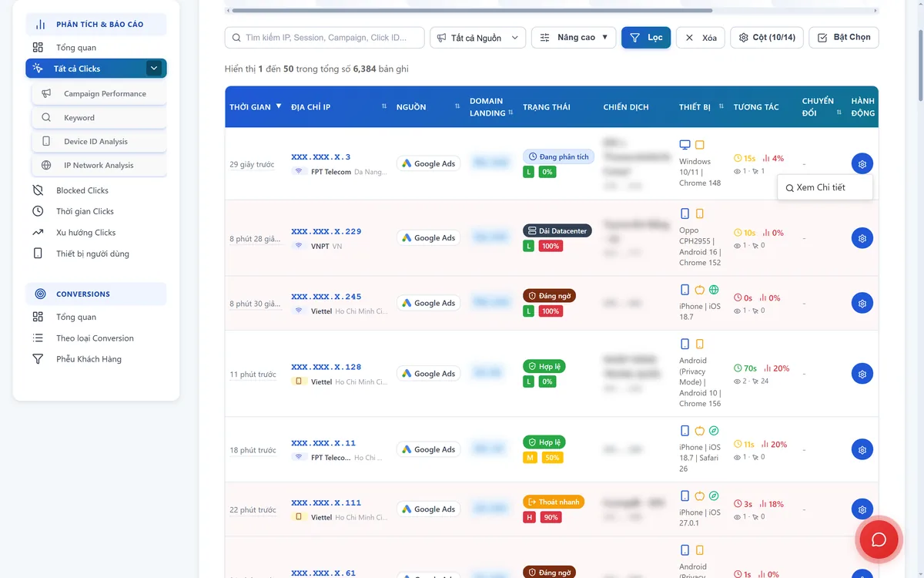Open row action gear for XXX.XXX.X.3
This screenshot has height=578, width=924.
click(x=862, y=164)
